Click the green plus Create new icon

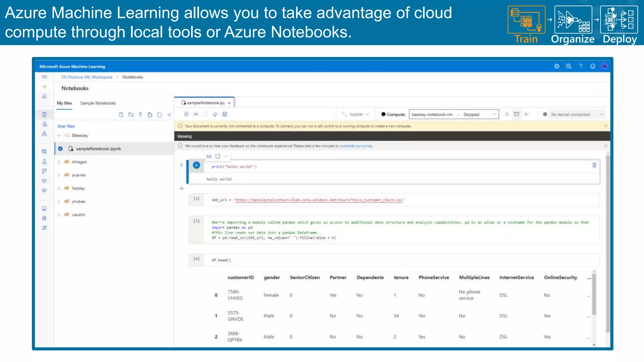[44, 87]
